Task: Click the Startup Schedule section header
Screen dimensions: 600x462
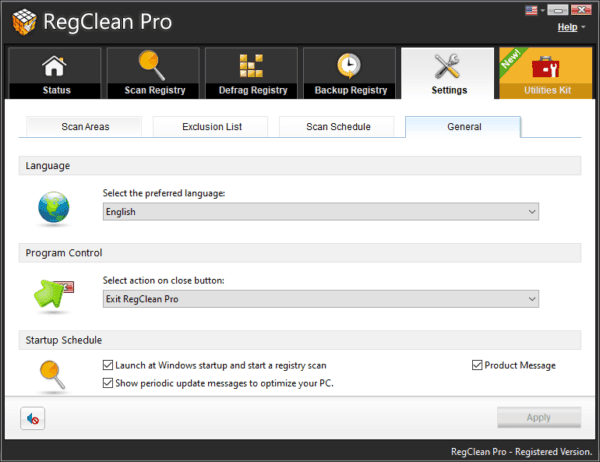Action: click(300, 340)
